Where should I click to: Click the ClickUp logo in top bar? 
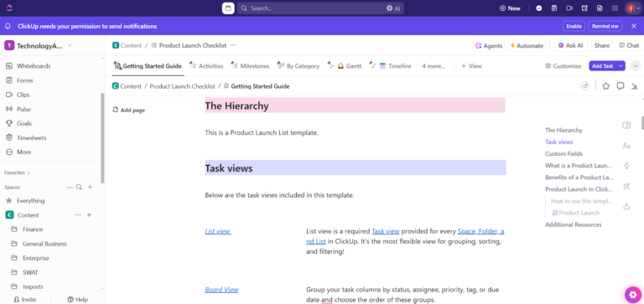click(x=9, y=8)
